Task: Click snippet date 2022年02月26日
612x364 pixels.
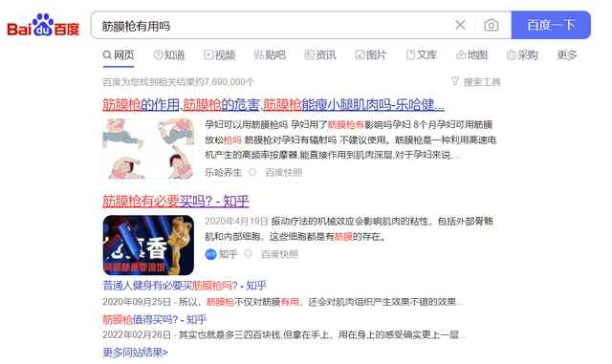Action: pyautogui.click(x=137, y=335)
